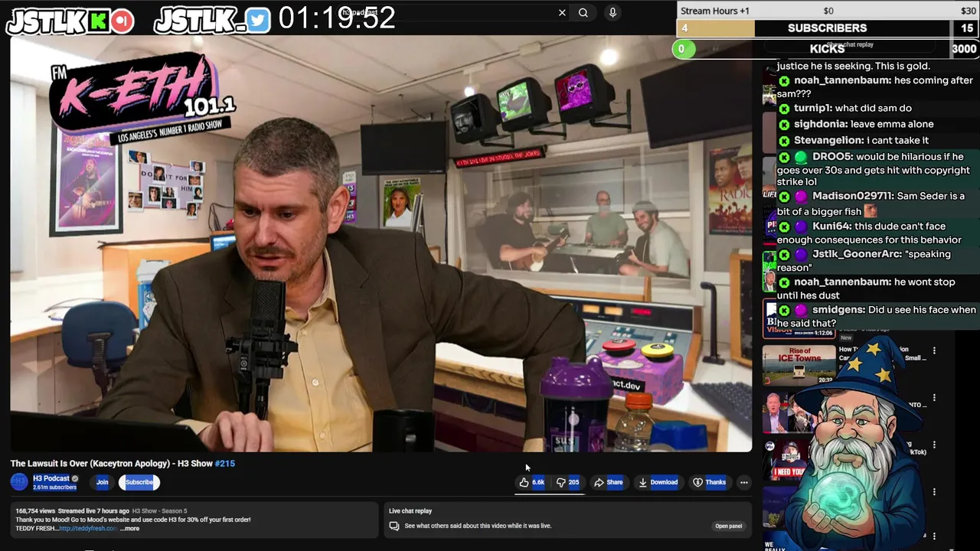Open options menu for second recommended video
This screenshot has width=980, height=551.
[x=934, y=399]
